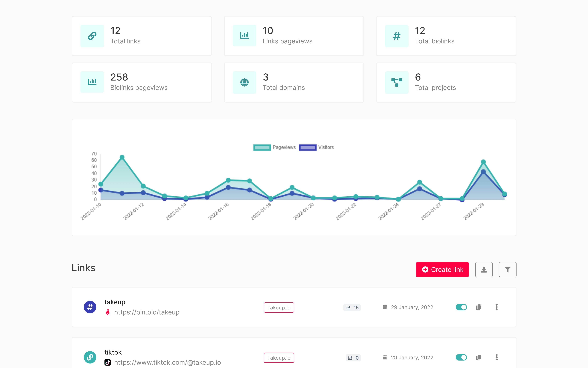Copy the tiktok link via copy icon

479,357
